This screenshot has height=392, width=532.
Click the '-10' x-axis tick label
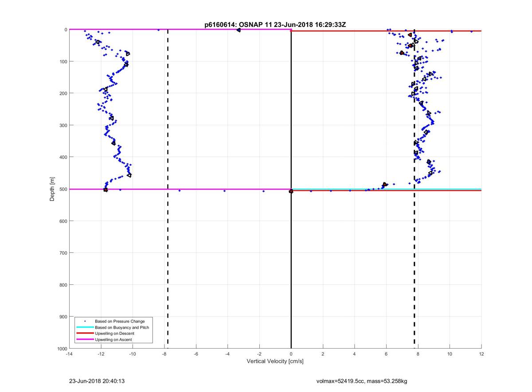(x=133, y=354)
